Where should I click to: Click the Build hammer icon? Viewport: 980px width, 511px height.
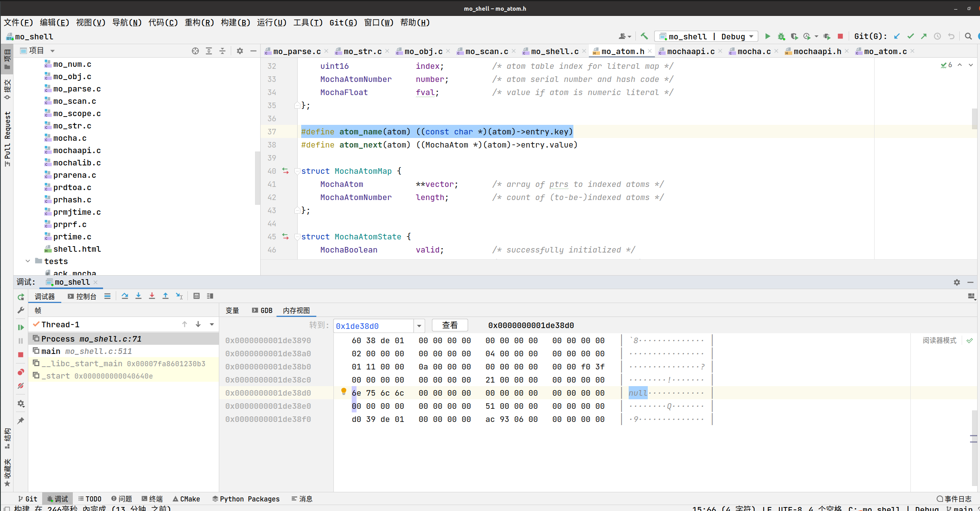coord(644,36)
